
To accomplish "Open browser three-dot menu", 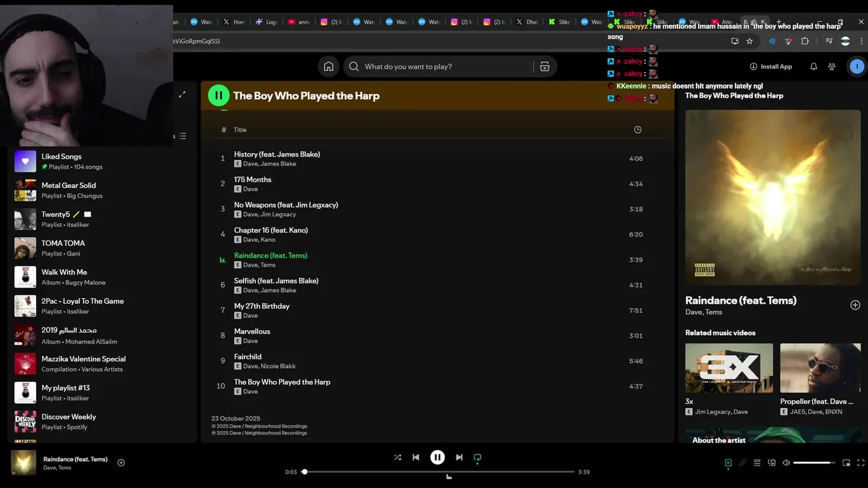I will 862,41.
